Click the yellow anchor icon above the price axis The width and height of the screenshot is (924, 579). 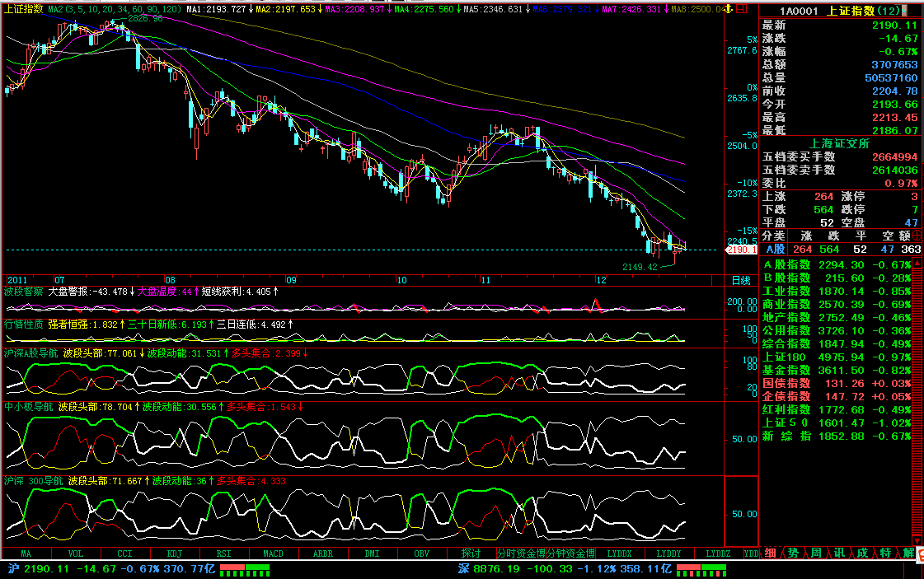[729, 8]
